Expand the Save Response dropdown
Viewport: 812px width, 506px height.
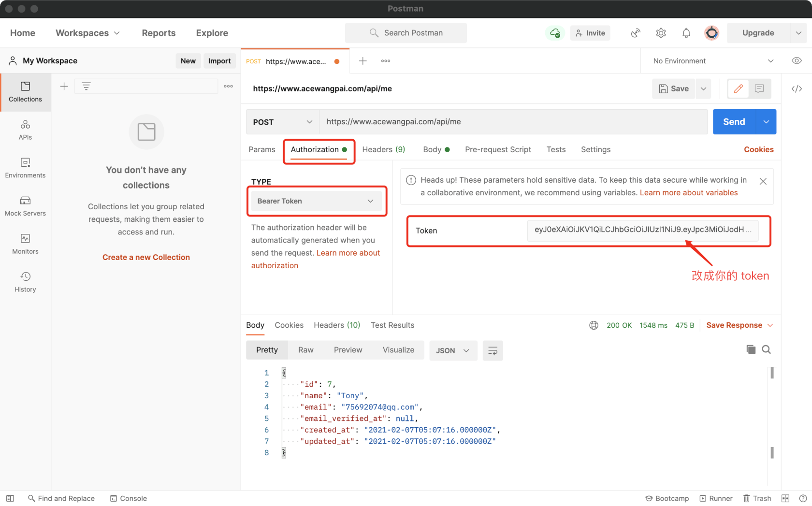click(x=739, y=325)
